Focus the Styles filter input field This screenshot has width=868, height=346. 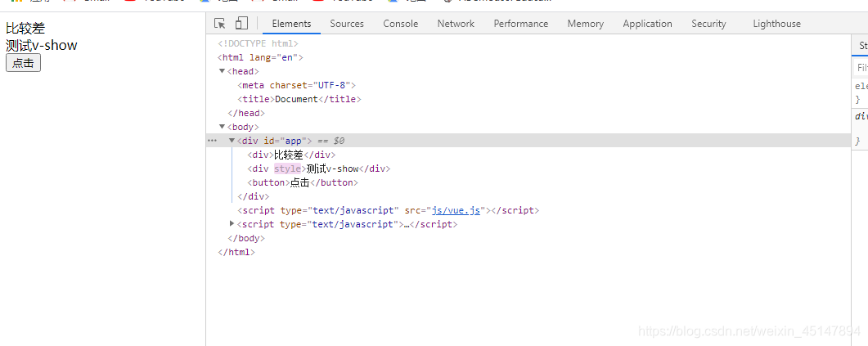pyautogui.click(x=860, y=68)
